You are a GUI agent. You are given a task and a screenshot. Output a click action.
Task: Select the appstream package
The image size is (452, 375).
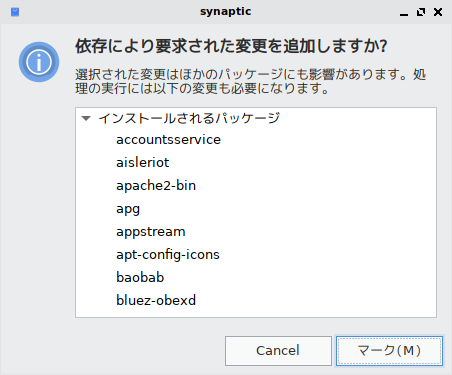tap(256, 232)
